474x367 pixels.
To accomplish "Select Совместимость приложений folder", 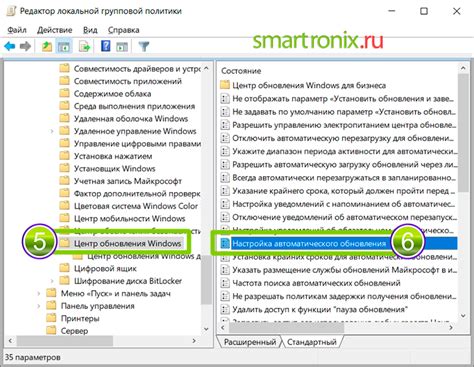I will 128,81.
